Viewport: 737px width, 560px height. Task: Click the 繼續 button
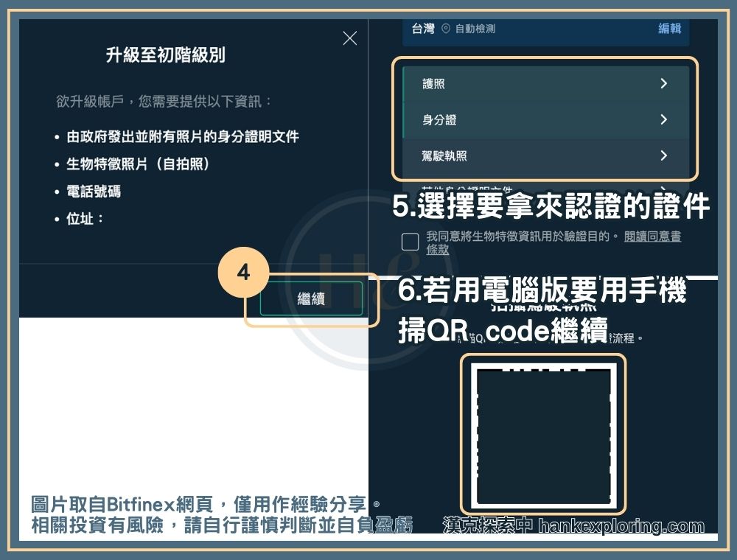311,298
